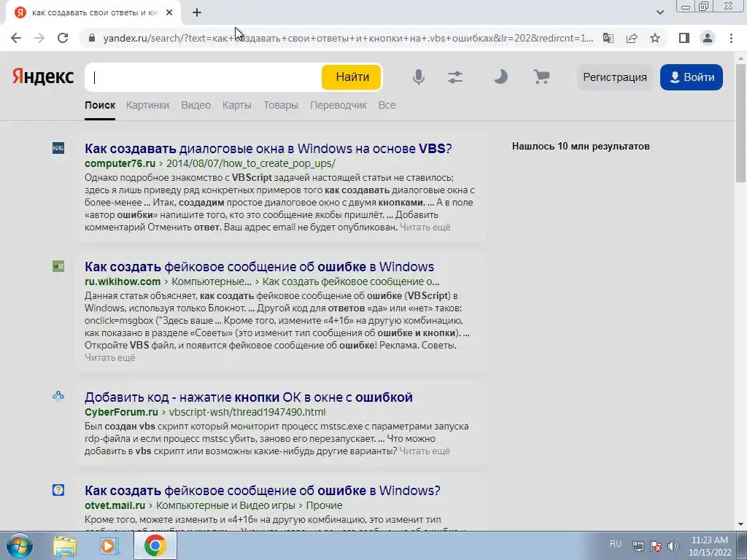The image size is (747, 560).
Task: Select the Поиск tab
Action: tap(100, 105)
